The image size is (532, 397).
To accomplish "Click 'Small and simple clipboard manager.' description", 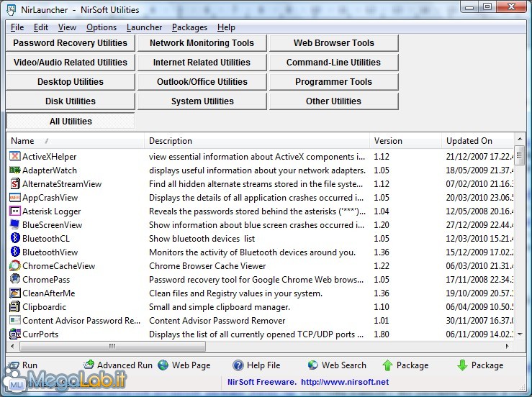I will (220, 307).
